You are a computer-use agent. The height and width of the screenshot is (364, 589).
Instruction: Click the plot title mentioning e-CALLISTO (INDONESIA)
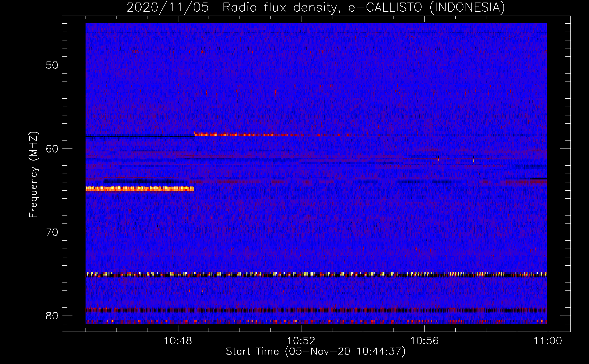[x=316, y=7]
